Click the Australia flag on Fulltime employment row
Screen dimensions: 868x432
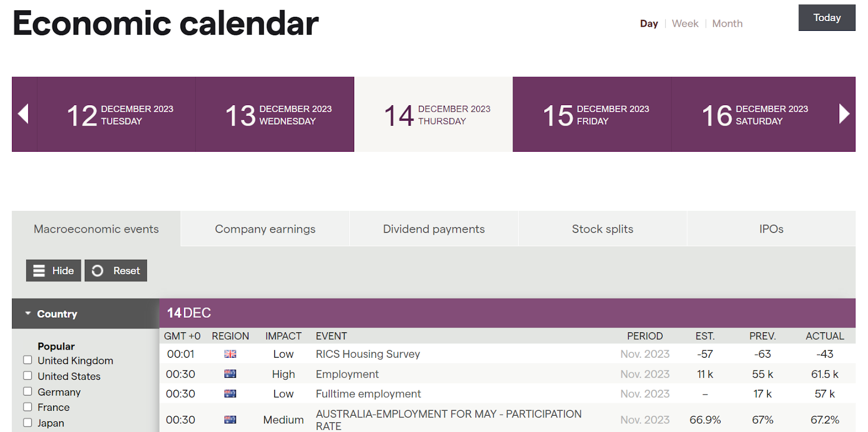pos(231,394)
